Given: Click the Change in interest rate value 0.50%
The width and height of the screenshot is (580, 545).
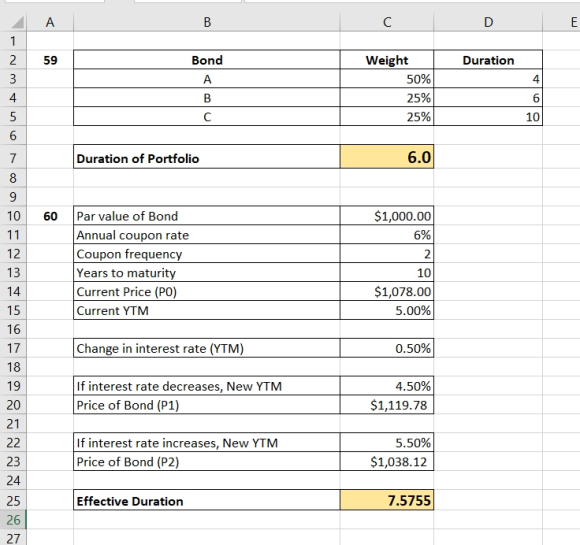Looking at the screenshot, I should click(x=387, y=348).
